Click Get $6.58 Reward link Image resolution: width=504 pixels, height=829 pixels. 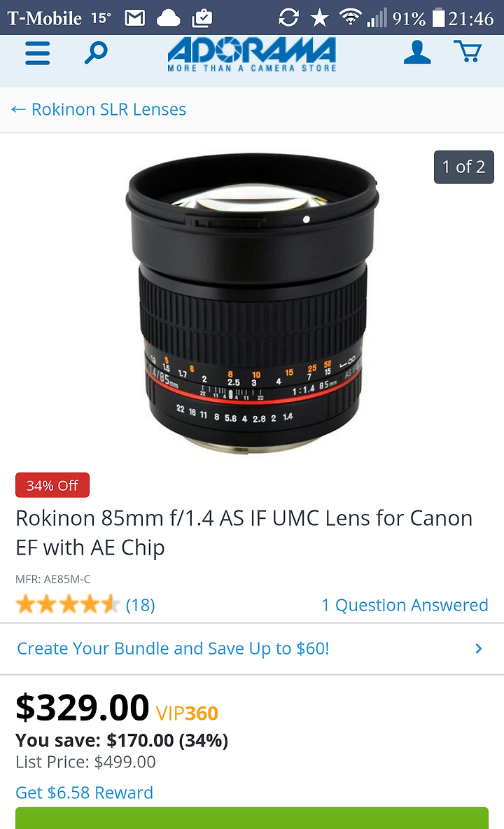(85, 793)
